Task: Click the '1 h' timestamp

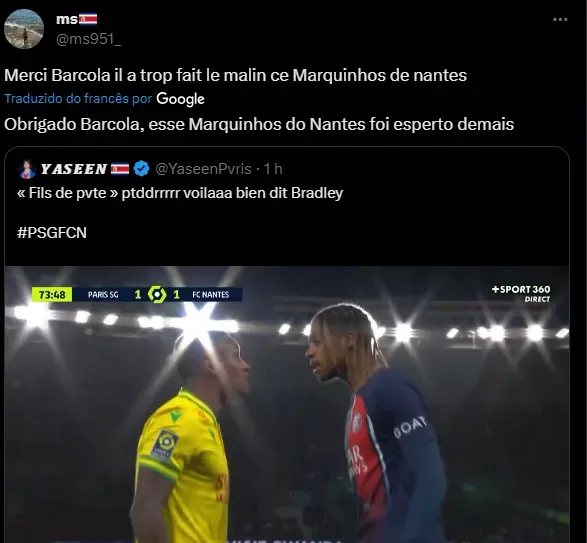Action: tap(273, 169)
